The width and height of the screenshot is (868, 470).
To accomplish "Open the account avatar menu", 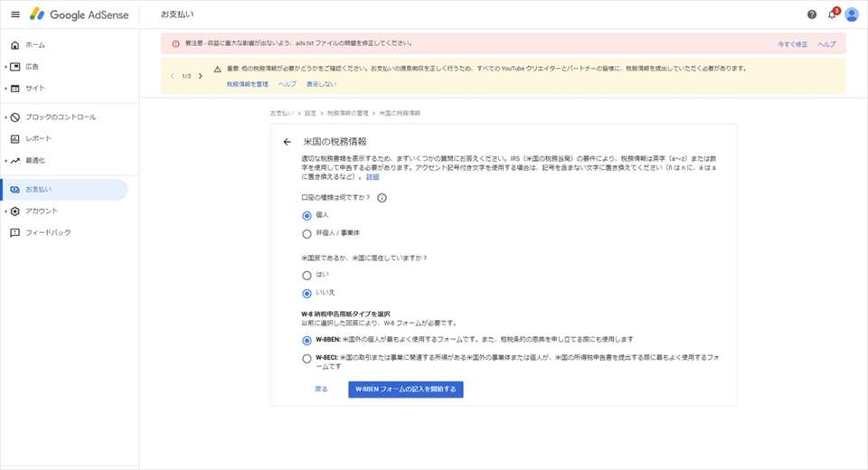I will click(852, 14).
